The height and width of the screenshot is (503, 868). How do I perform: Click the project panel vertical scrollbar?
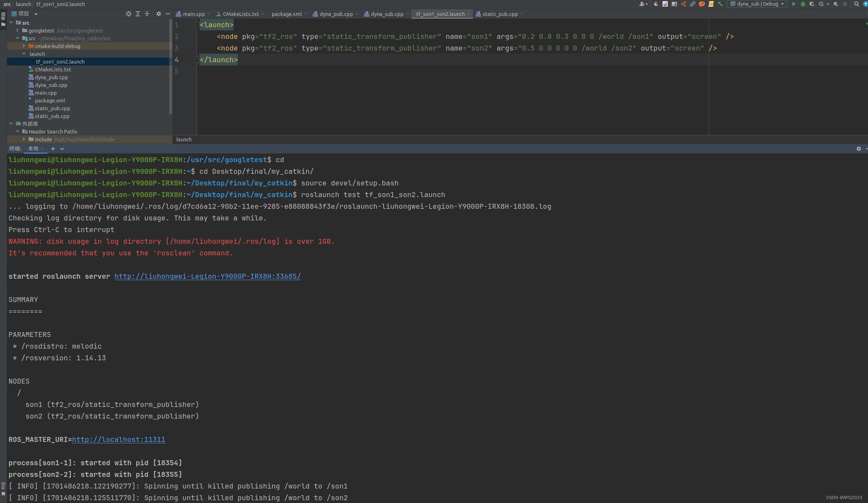(x=171, y=67)
